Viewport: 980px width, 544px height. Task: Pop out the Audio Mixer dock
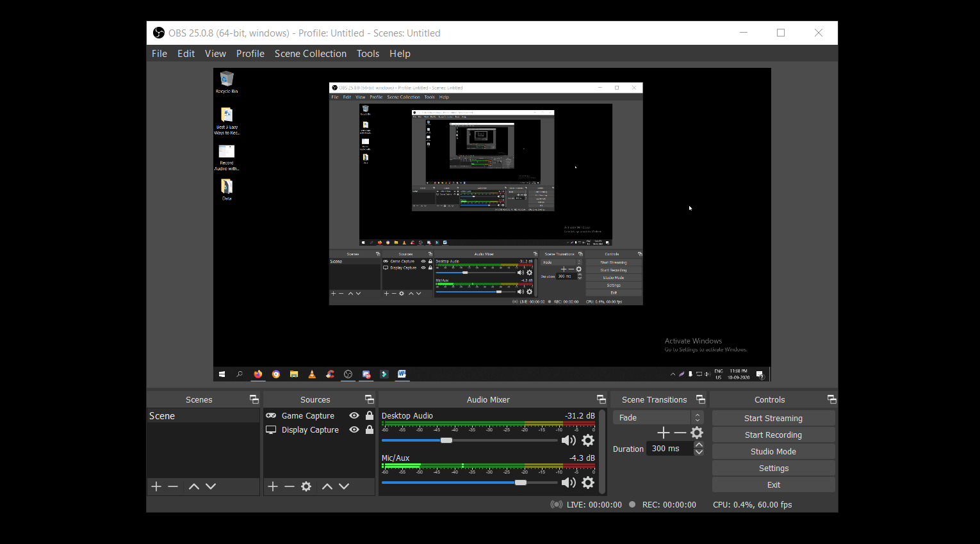(x=601, y=399)
